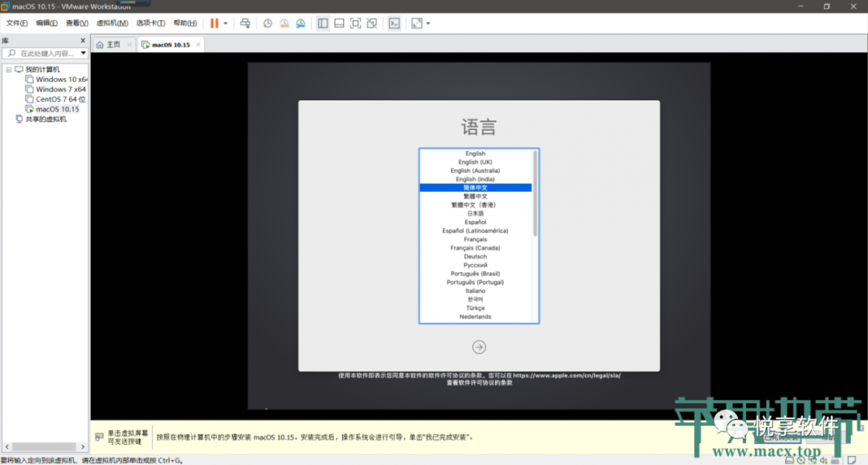
Task: Click left arrow of library horizontal scrollbar
Action: (6, 447)
